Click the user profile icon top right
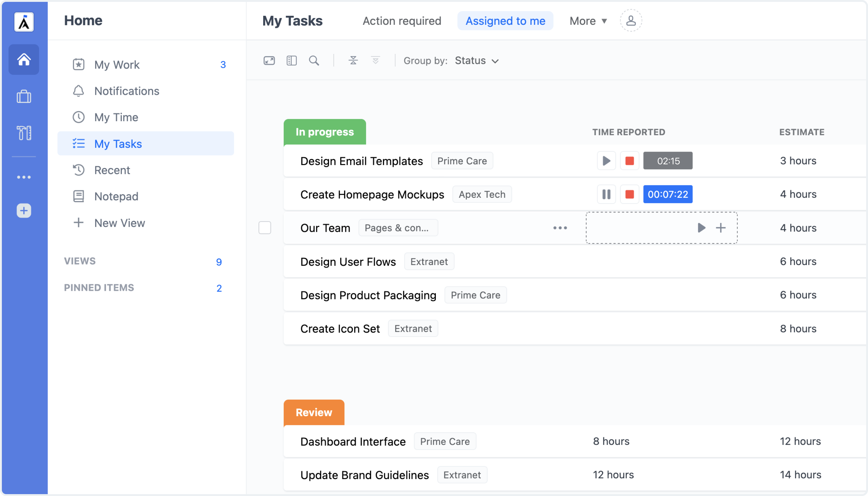Image resolution: width=868 pixels, height=496 pixels. (x=630, y=21)
